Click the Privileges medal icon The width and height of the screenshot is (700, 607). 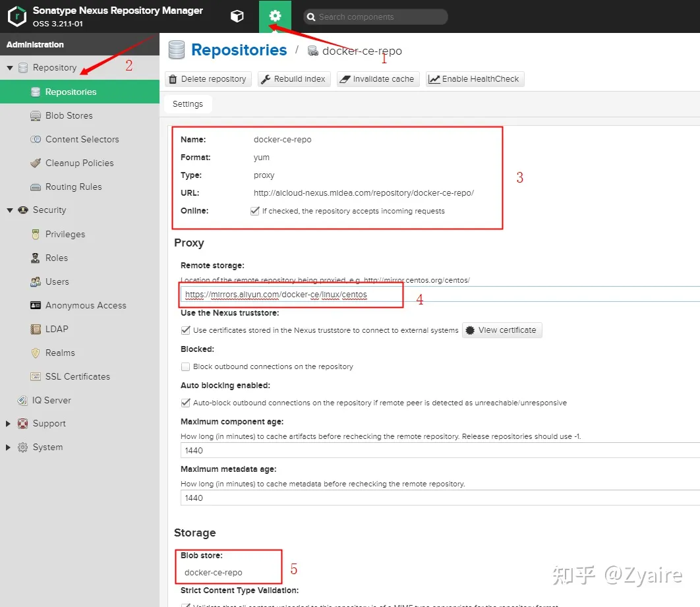point(36,235)
